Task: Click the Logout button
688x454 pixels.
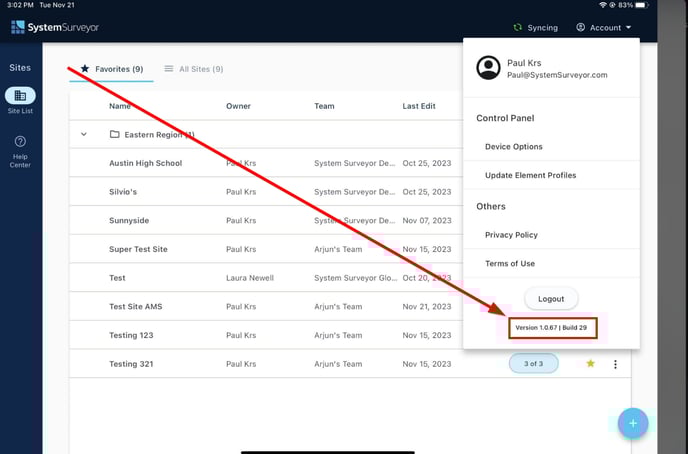Action: pos(551,299)
